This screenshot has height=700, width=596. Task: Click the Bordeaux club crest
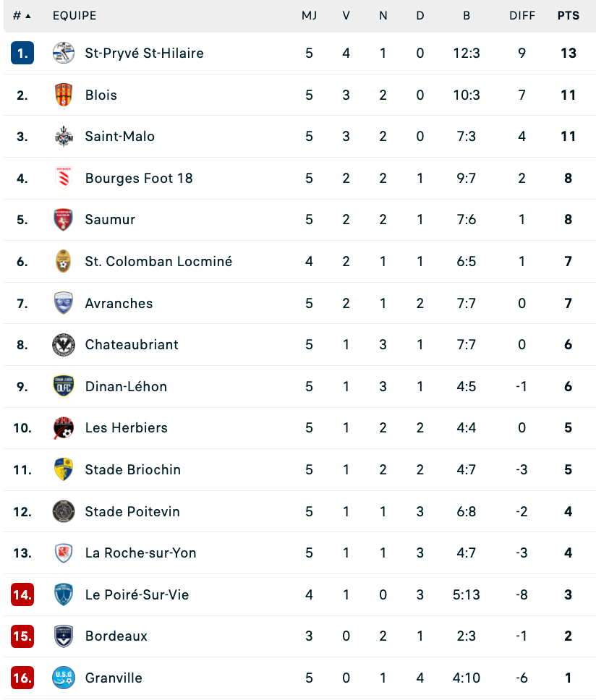click(64, 636)
